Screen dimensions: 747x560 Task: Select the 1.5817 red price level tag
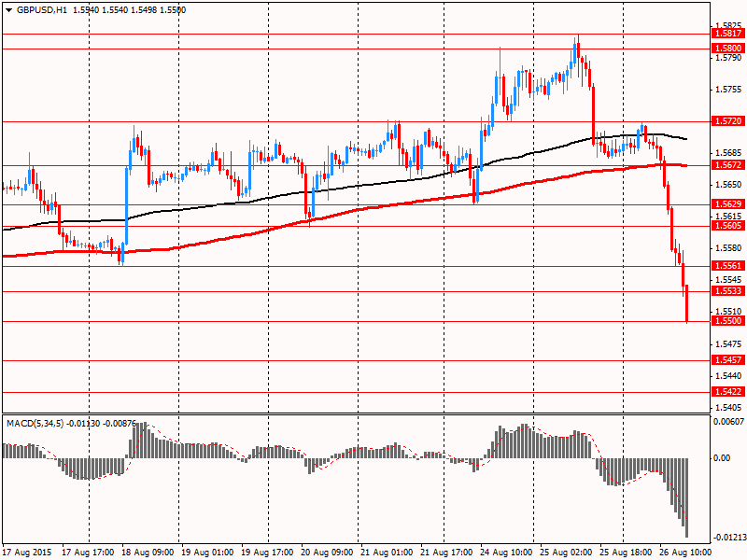click(x=727, y=34)
